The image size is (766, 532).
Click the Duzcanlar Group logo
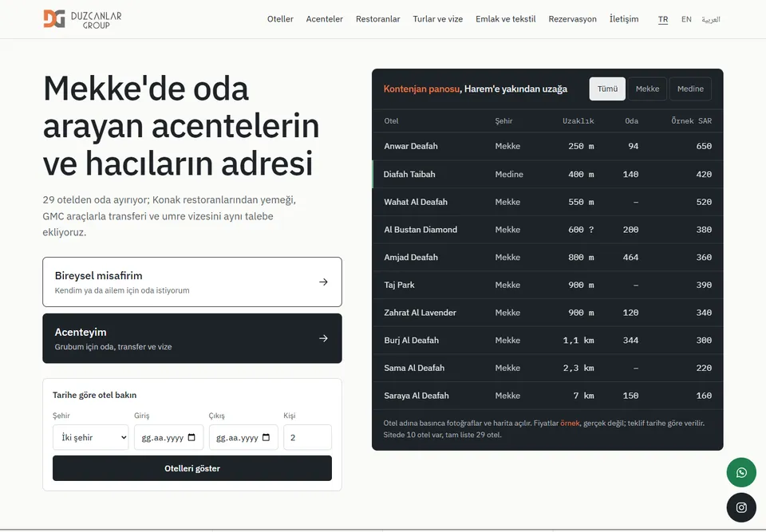point(82,19)
